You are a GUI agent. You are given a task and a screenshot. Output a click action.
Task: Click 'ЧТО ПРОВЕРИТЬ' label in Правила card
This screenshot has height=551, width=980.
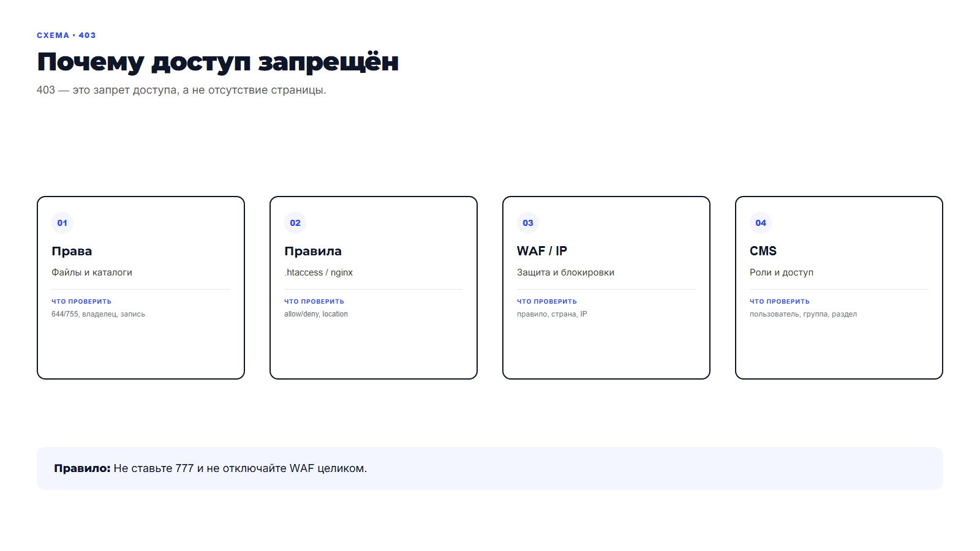[x=314, y=301]
